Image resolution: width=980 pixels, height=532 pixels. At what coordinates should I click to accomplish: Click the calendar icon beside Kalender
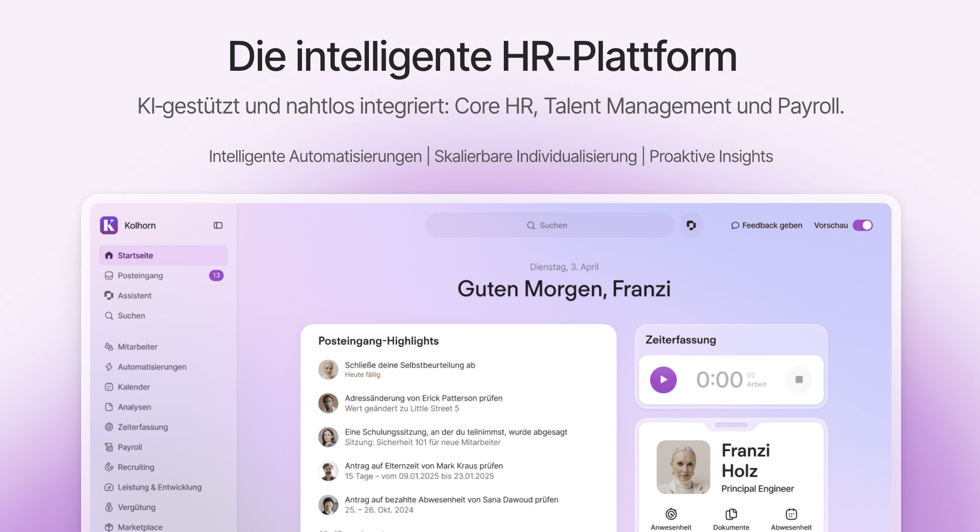pos(109,387)
